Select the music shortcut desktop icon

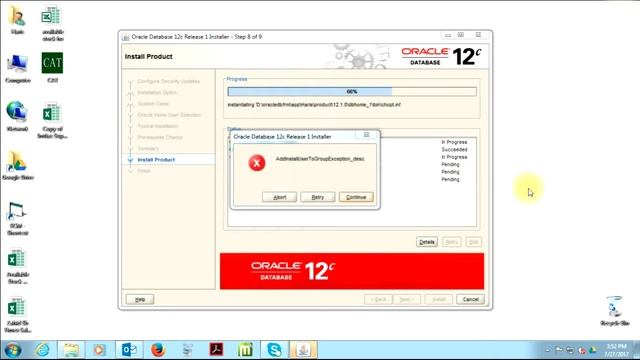coord(17,219)
